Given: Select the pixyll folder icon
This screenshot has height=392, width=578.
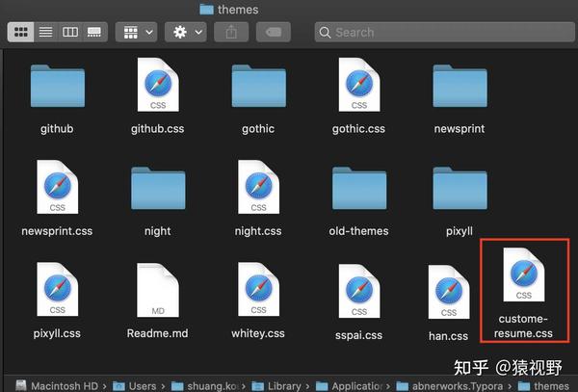Looking at the screenshot, I should point(460,188).
